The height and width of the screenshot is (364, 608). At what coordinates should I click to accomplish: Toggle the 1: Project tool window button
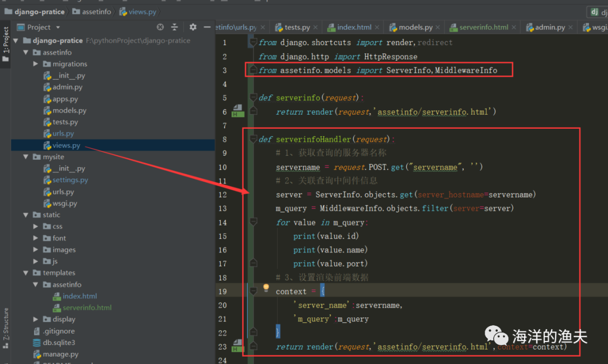[x=6, y=44]
